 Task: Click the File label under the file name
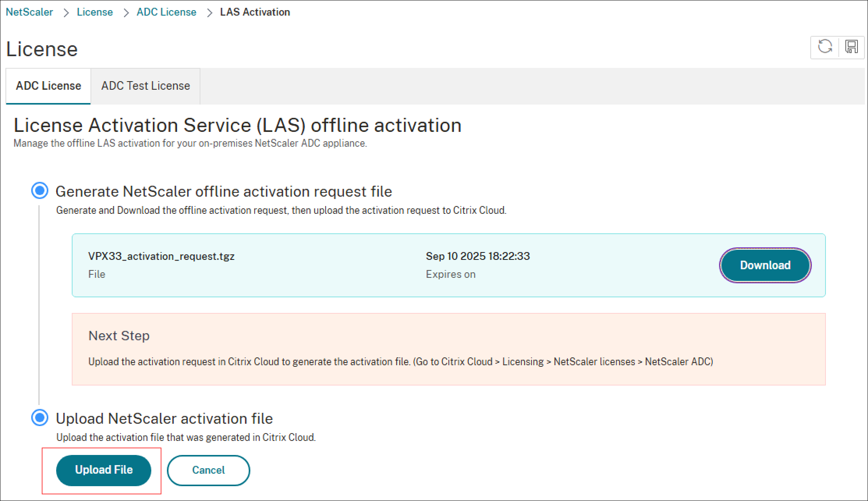point(97,274)
